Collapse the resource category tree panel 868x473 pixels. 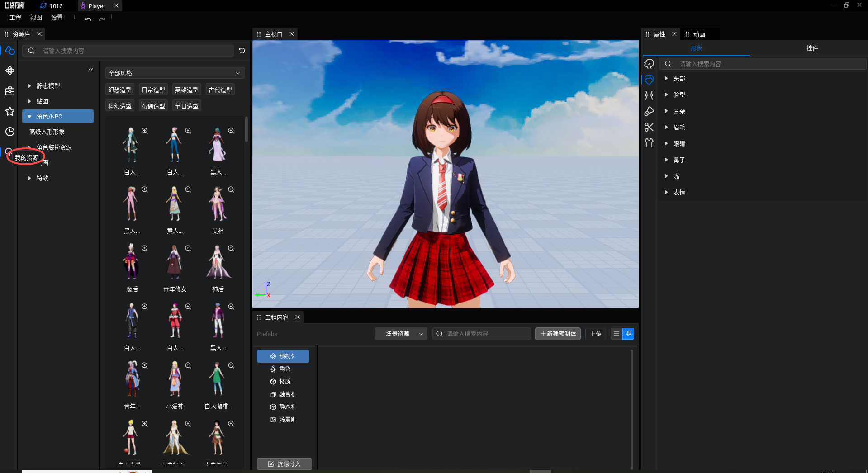(x=91, y=70)
